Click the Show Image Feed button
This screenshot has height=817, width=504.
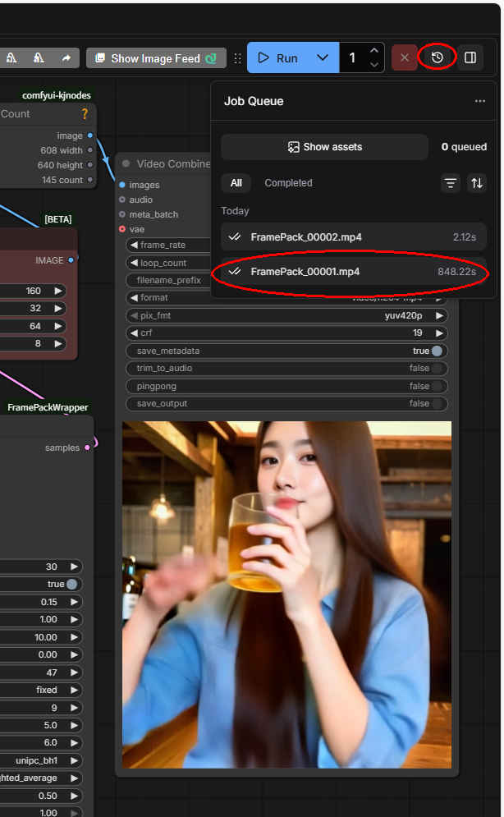(x=156, y=58)
